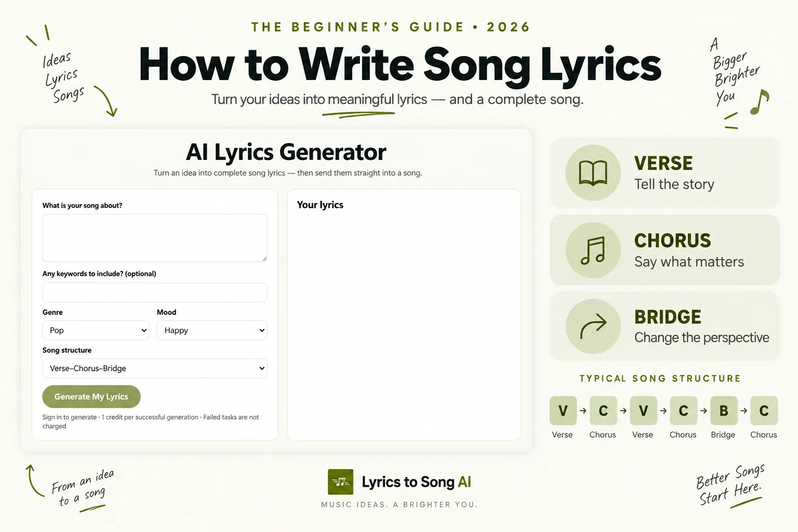
Task: Click the CHORUS Say what matters card
Action: pyautogui.click(x=665, y=250)
